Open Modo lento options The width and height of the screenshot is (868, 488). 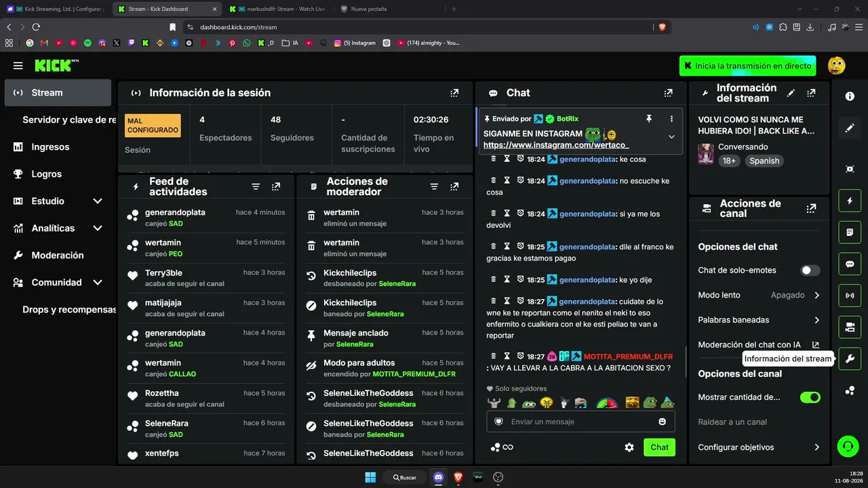click(759, 296)
